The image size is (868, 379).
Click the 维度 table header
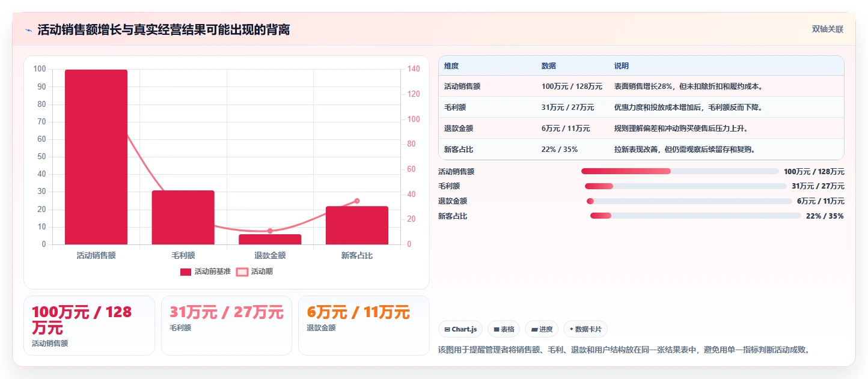pyautogui.click(x=451, y=66)
